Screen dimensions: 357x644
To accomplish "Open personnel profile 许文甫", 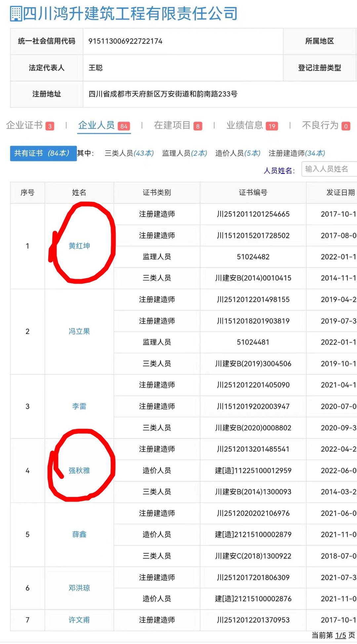I will point(79,620).
